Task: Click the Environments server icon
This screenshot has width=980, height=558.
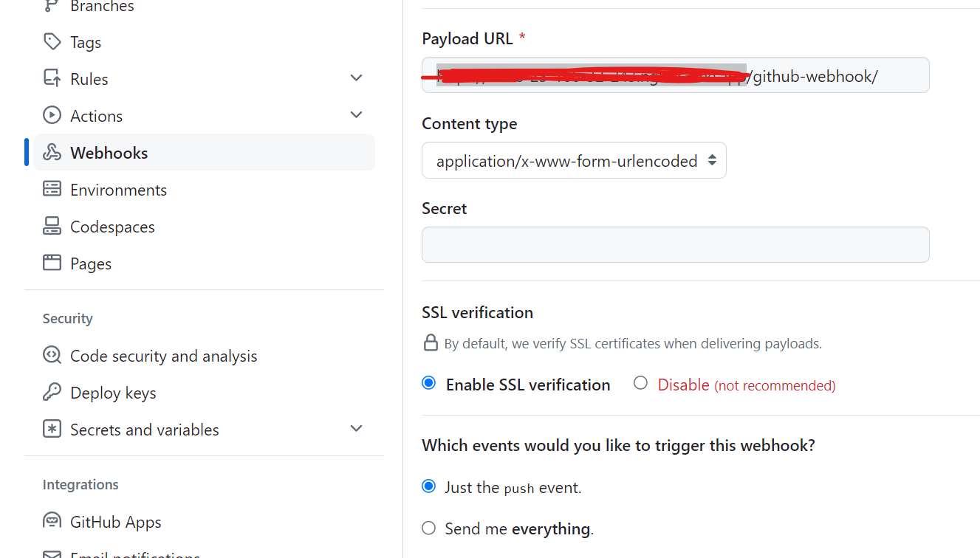Action: [52, 189]
